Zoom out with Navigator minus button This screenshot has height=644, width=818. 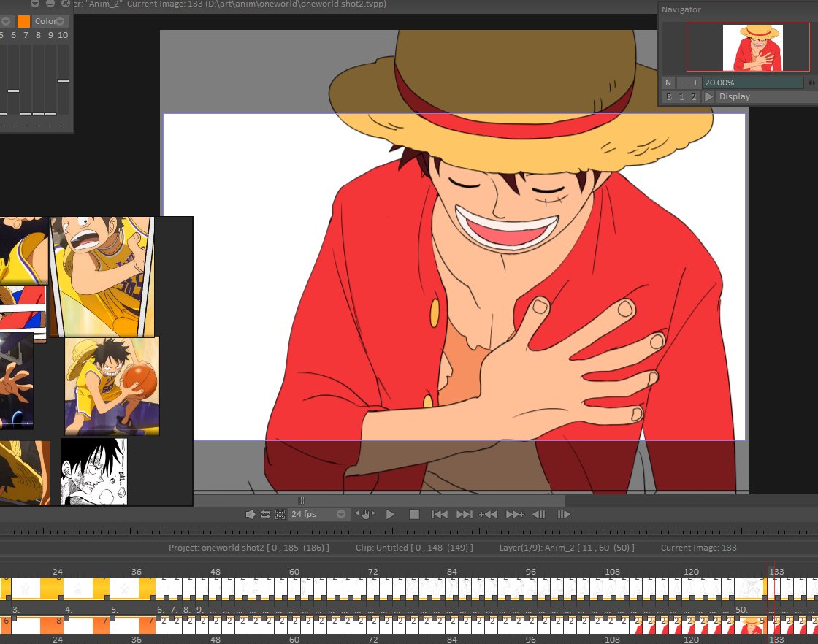[682, 83]
